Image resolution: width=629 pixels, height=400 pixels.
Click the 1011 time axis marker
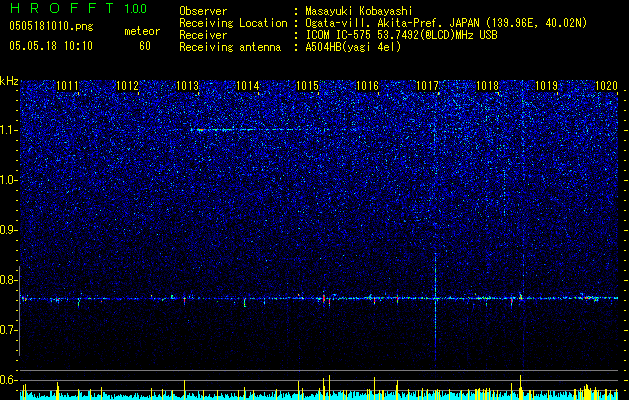pyautogui.click(x=67, y=85)
